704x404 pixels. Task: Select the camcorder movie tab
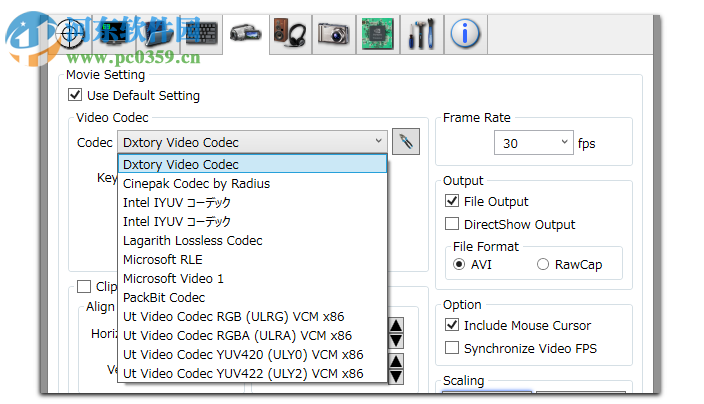pos(244,33)
